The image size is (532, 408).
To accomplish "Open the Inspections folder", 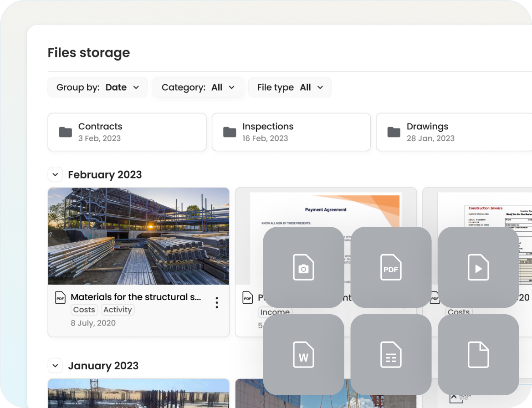I will coord(291,132).
